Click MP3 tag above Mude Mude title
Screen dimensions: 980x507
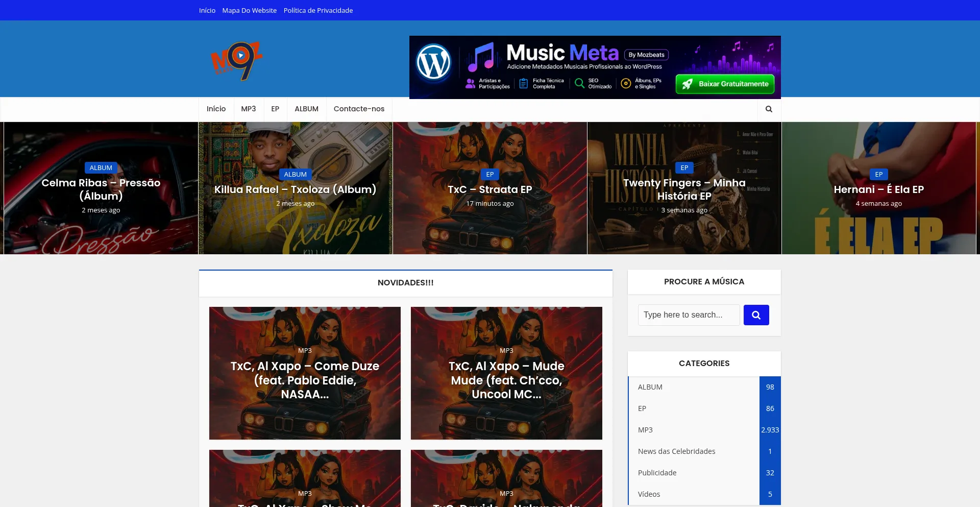[506, 351]
